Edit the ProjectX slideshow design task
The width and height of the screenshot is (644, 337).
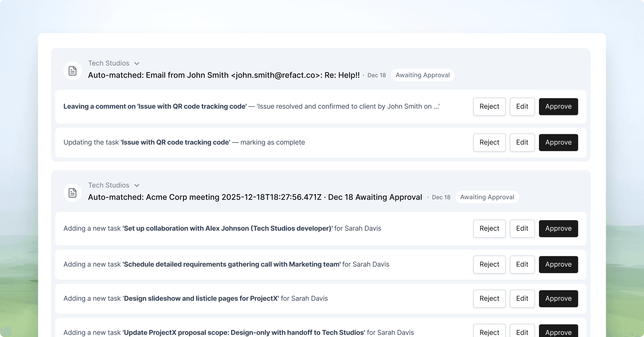(522, 298)
